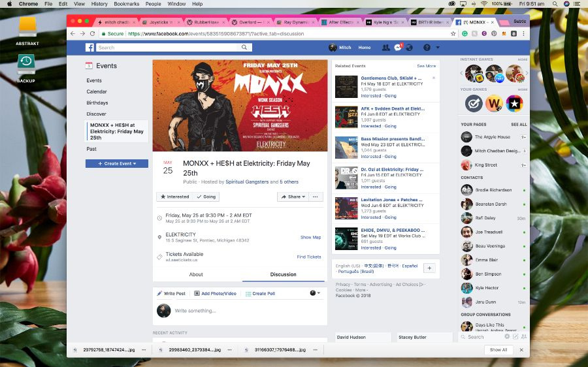Reload the page with refresh icon
This screenshot has width=588, height=367.
pyautogui.click(x=92, y=34)
